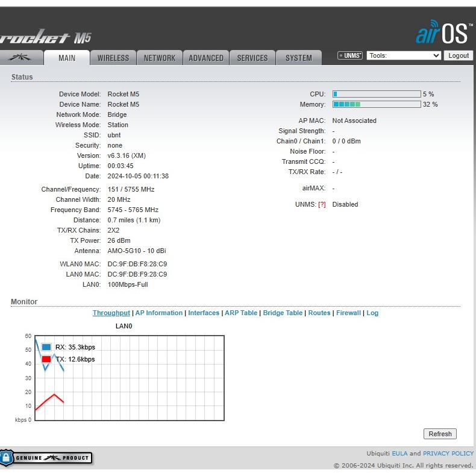Open the ADVANCED tab
The image size is (476, 476).
tap(206, 58)
